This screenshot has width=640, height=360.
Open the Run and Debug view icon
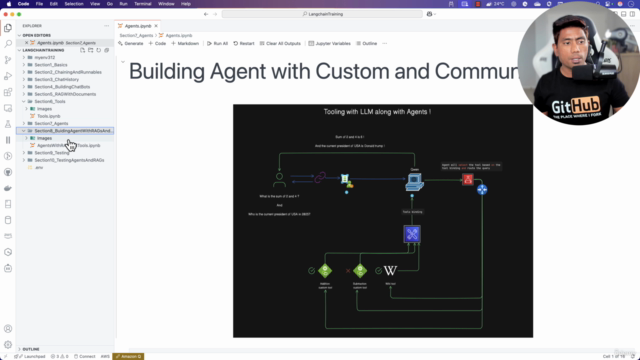click(x=8, y=76)
